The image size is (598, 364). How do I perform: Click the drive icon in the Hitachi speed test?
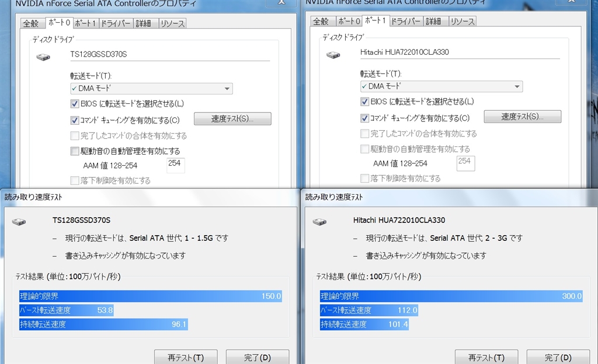point(319,222)
